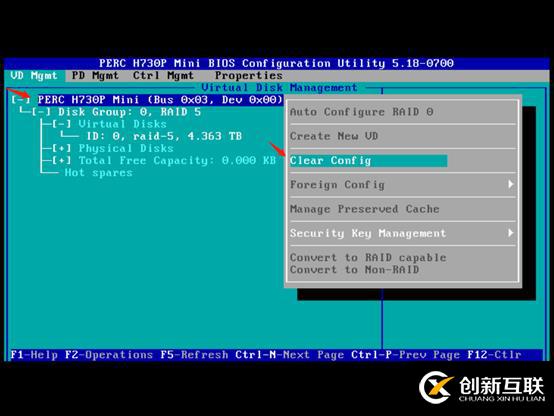This screenshot has width=554, height=416.
Task: Switch to the Ctrl Mgmt tab
Action: 163,76
